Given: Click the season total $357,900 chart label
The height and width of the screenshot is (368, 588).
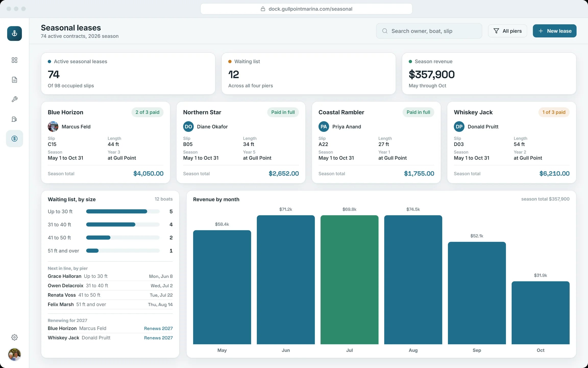Looking at the screenshot, I should (x=545, y=199).
